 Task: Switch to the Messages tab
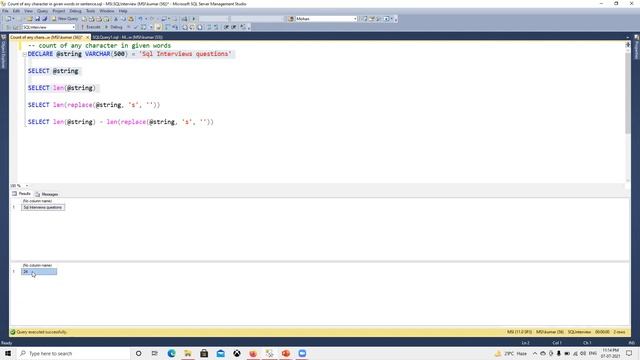point(47,194)
